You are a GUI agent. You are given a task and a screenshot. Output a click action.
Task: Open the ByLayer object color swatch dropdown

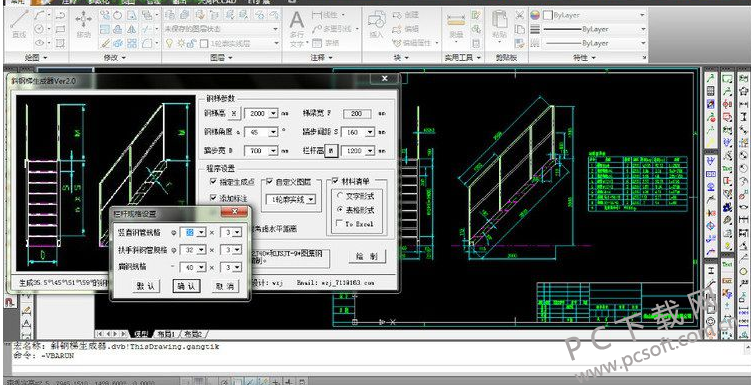(594, 15)
